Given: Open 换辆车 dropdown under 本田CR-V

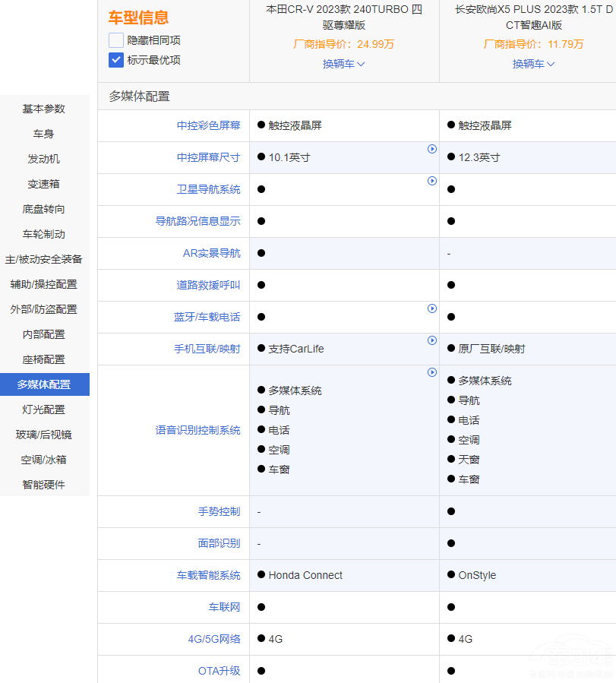Looking at the screenshot, I should point(343,64).
